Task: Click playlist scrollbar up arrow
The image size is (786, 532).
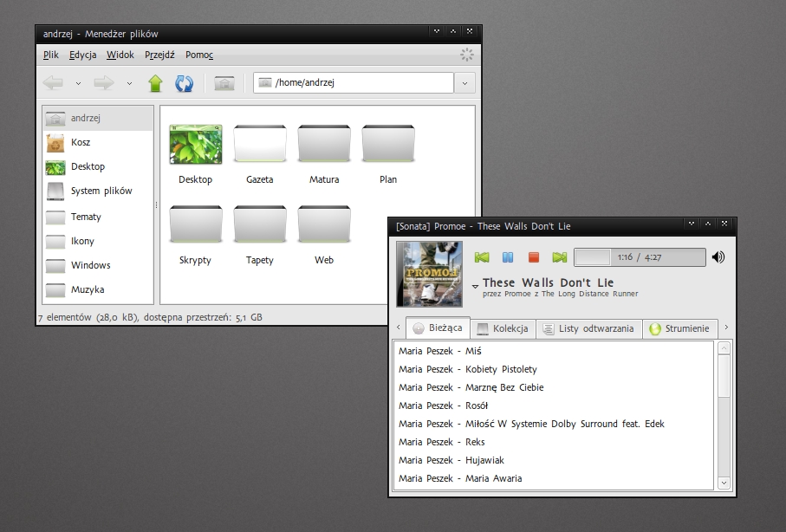Action: point(724,348)
